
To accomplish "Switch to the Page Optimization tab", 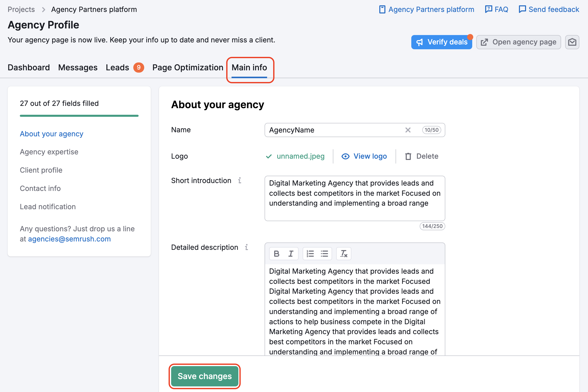I will (188, 67).
